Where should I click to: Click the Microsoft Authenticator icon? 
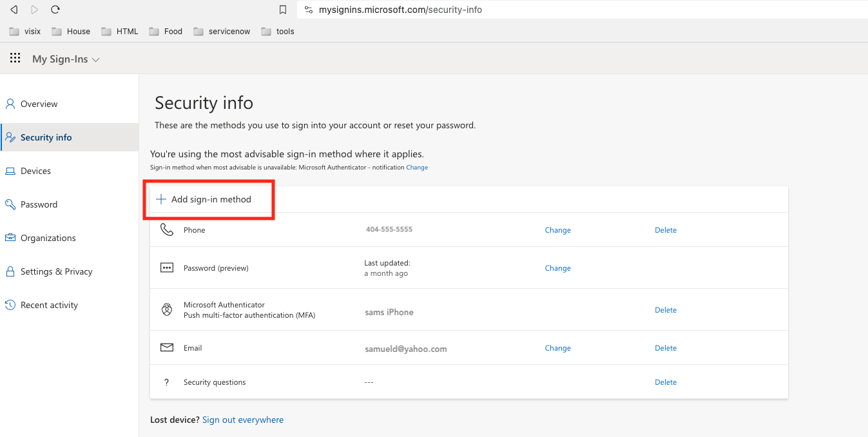(x=167, y=310)
